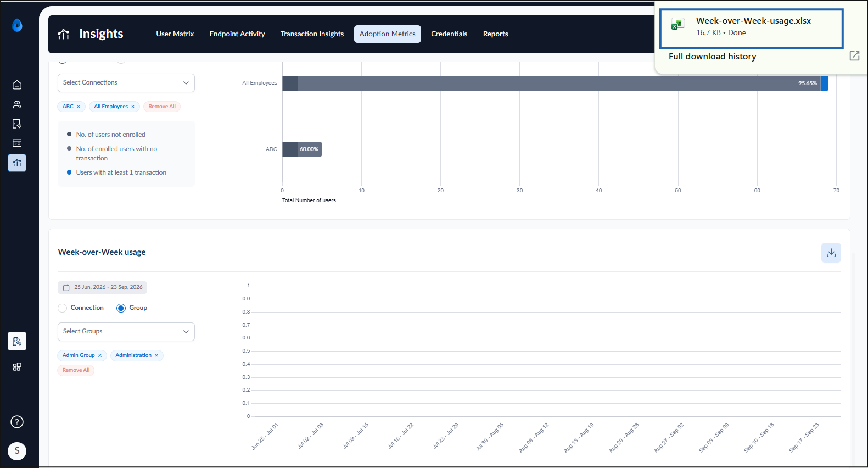Viewport: 868px width, 468px height.
Task: Click the blue segment of All Employees bar
Action: coord(825,83)
